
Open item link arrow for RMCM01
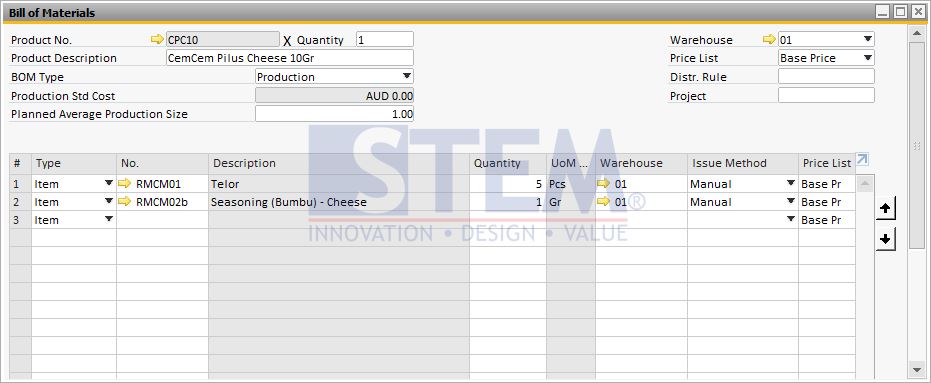pyautogui.click(x=125, y=183)
